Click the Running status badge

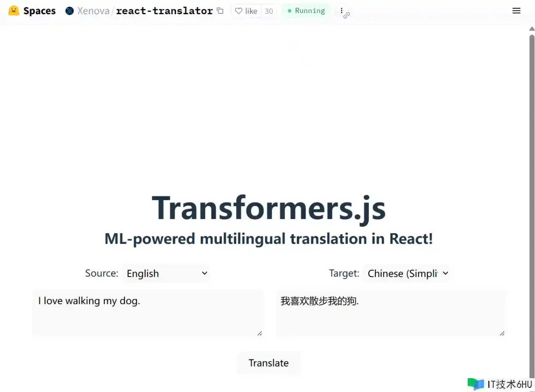tap(306, 11)
